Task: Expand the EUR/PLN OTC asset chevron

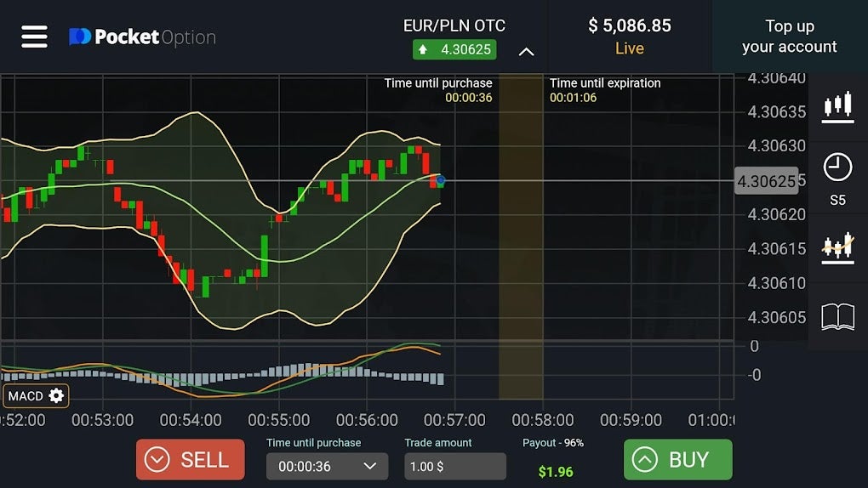Action: point(527,52)
